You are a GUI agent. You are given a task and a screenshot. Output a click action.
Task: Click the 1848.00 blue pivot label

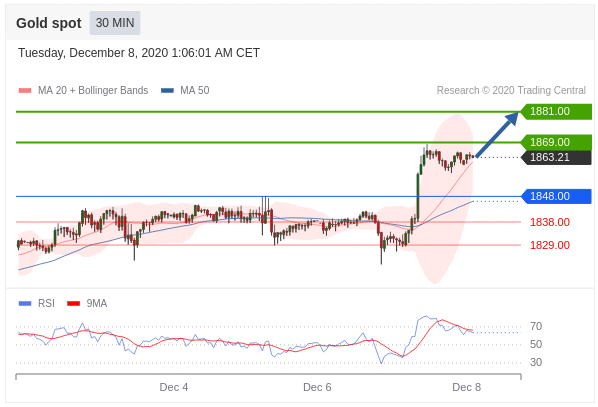pyautogui.click(x=556, y=196)
